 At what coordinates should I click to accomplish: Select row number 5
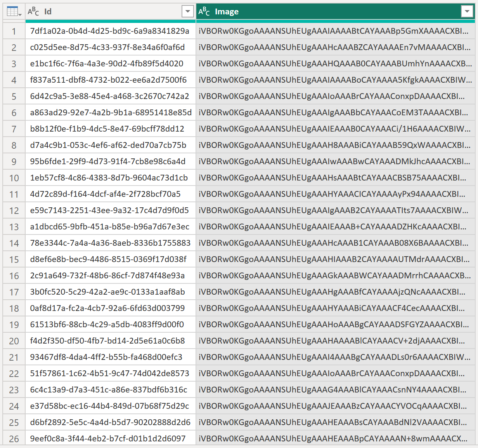(x=14, y=96)
